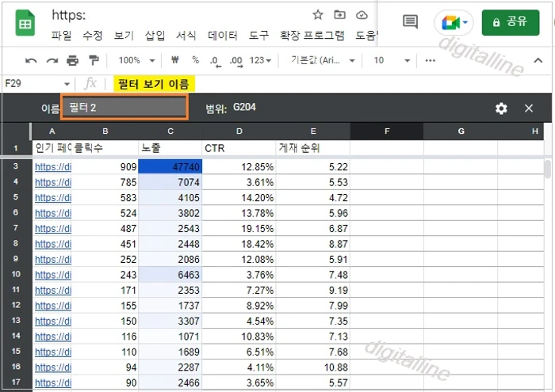Open the comment history icon

click(410, 22)
